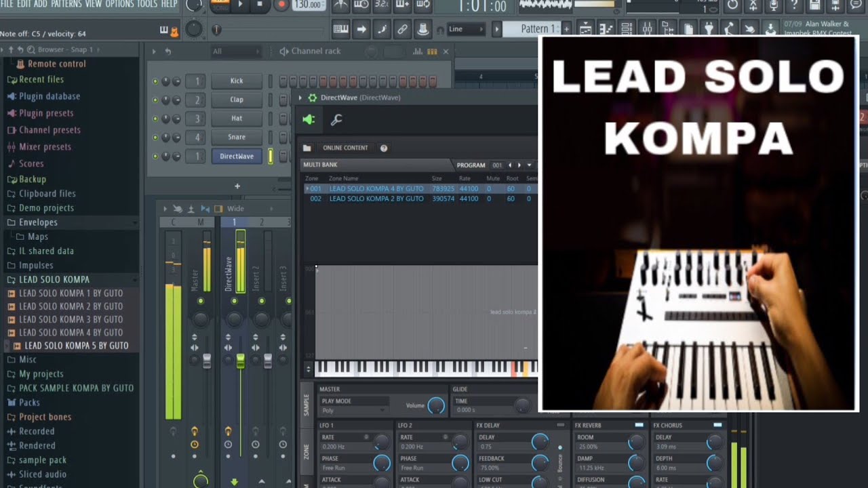Image resolution: width=868 pixels, height=488 pixels.
Task: Open the OPTIONS menu
Action: point(119,4)
